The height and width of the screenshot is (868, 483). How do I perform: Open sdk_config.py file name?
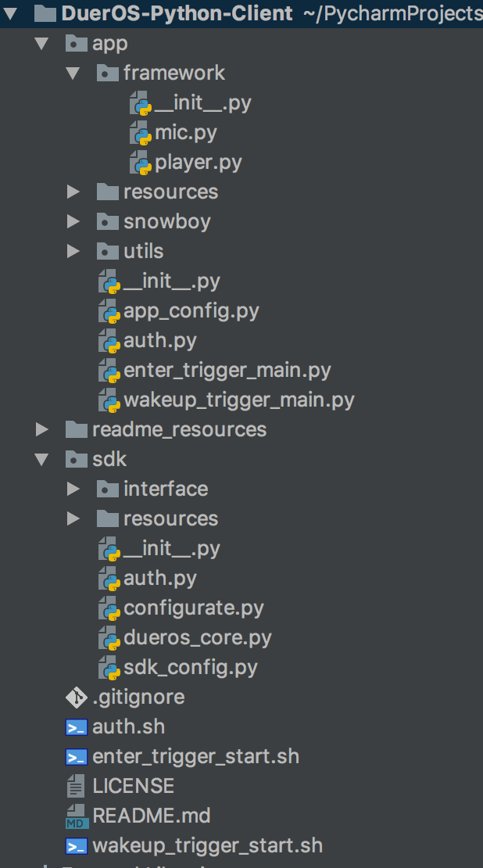tap(191, 668)
